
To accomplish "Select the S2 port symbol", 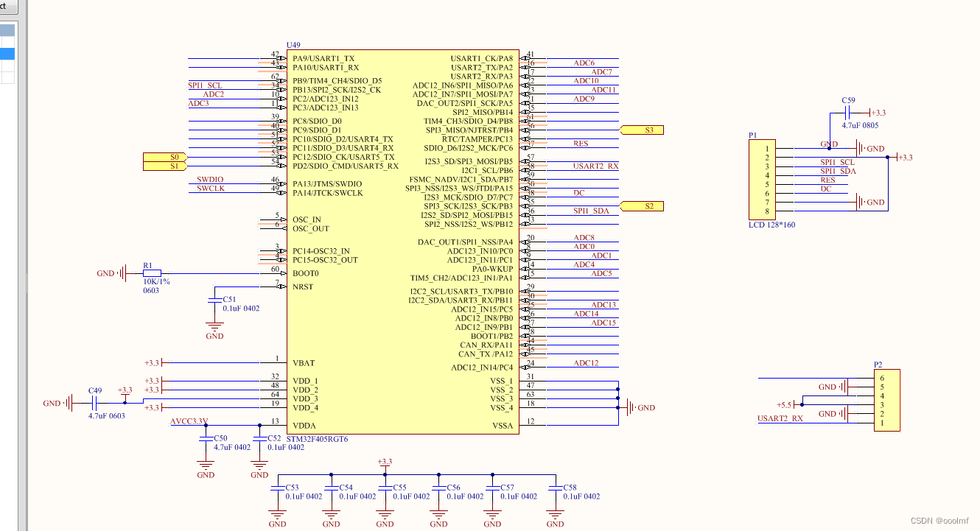I will pos(642,206).
